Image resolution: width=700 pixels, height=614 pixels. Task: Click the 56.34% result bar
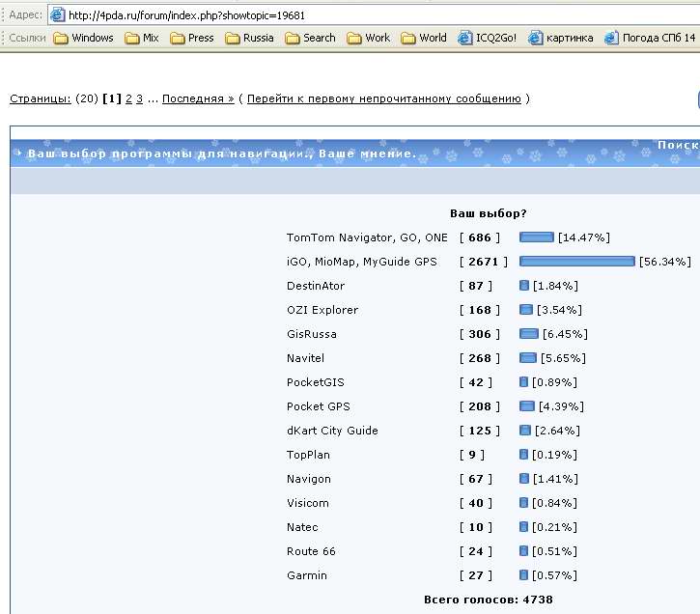tap(576, 261)
